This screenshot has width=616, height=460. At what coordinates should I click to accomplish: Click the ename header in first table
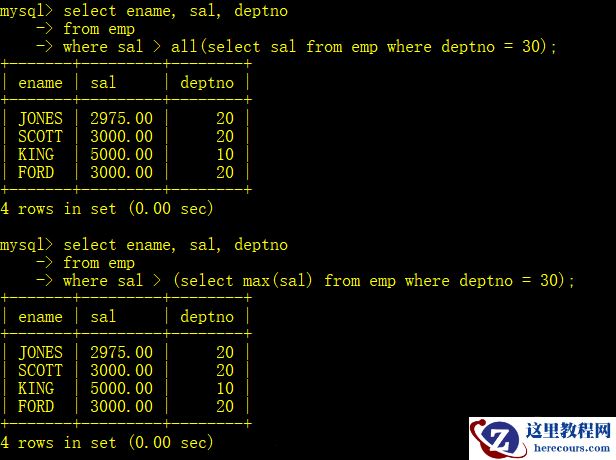click(40, 83)
